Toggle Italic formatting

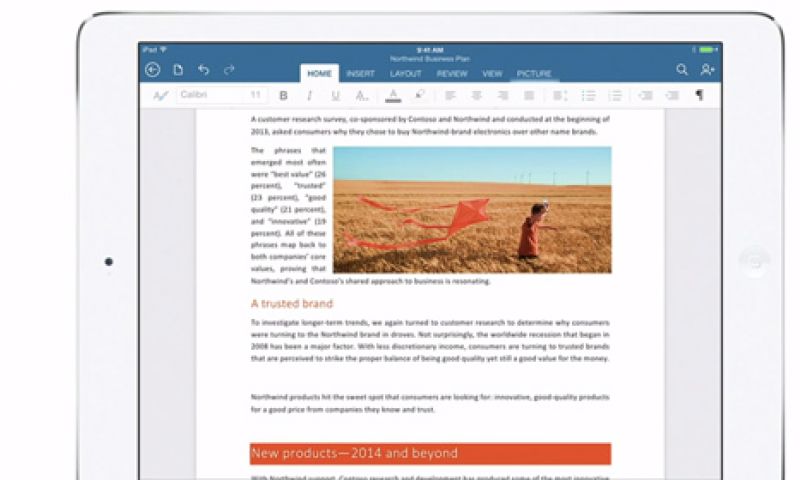pyautogui.click(x=309, y=95)
